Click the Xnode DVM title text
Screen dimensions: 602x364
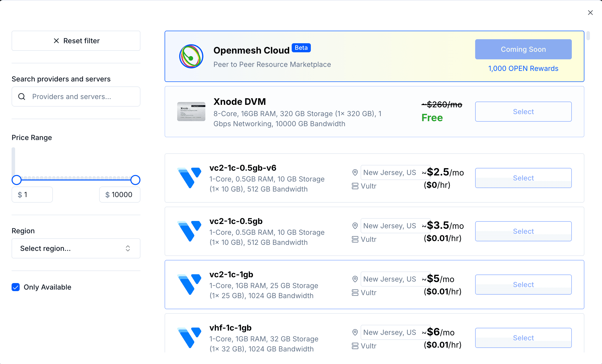click(240, 102)
